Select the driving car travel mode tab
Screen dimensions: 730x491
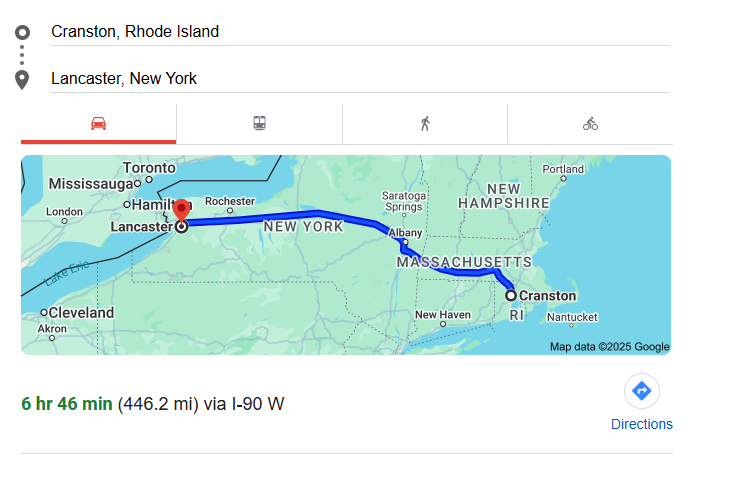(98, 123)
